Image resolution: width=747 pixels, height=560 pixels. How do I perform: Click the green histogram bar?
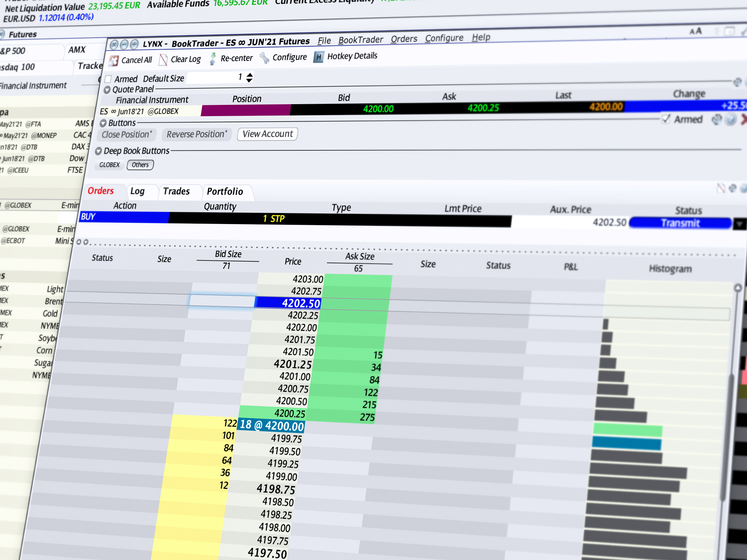[x=628, y=430]
